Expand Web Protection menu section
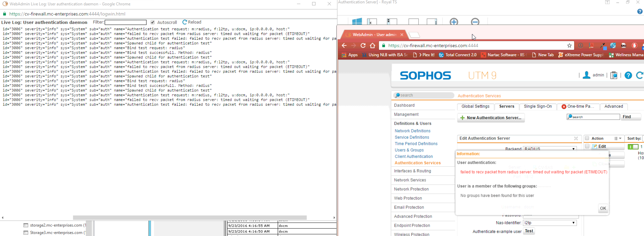Viewport: 644px width, 236px height. (x=408, y=198)
